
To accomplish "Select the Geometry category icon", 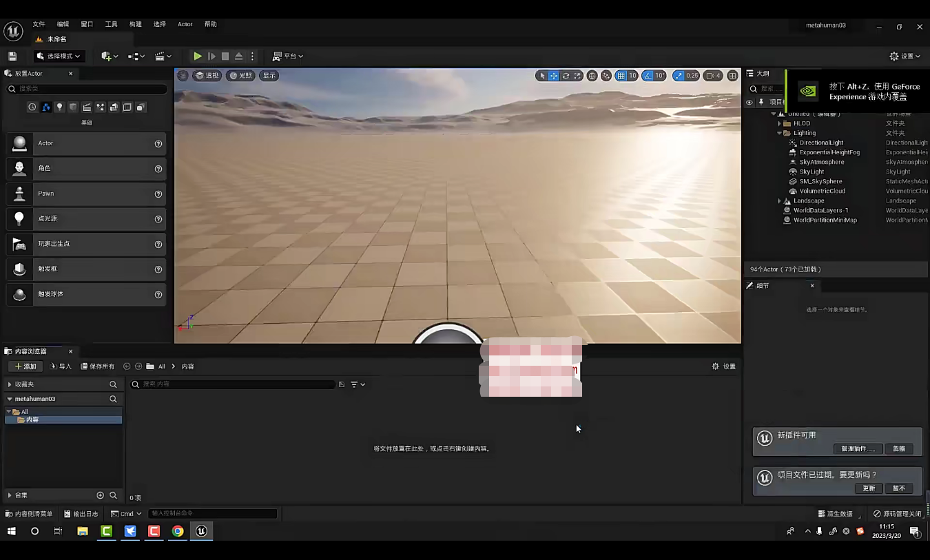I will (x=114, y=107).
